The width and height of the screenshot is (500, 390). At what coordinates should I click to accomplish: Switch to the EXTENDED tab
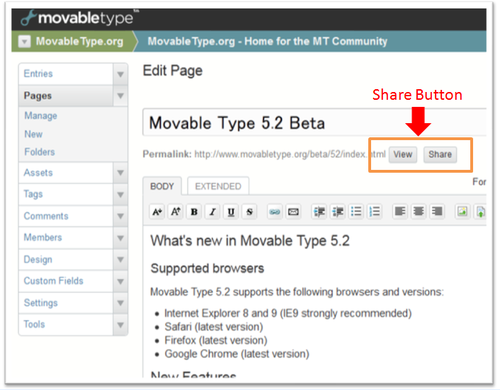coord(218,186)
